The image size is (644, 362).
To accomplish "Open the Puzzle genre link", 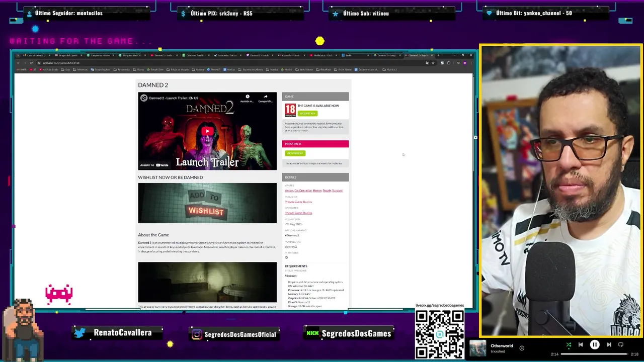I will [327, 191].
